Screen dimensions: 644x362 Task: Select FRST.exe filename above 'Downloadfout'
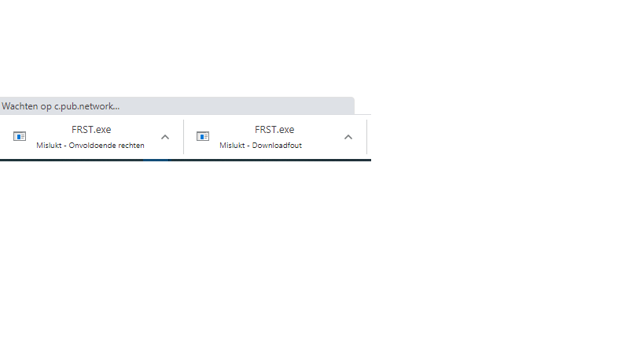(x=274, y=129)
